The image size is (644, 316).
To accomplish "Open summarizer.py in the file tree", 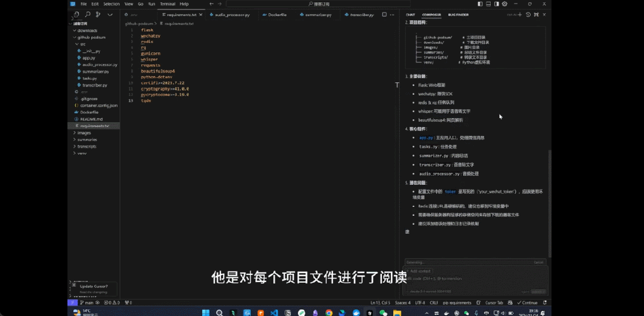I will click(x=95, y=71).
